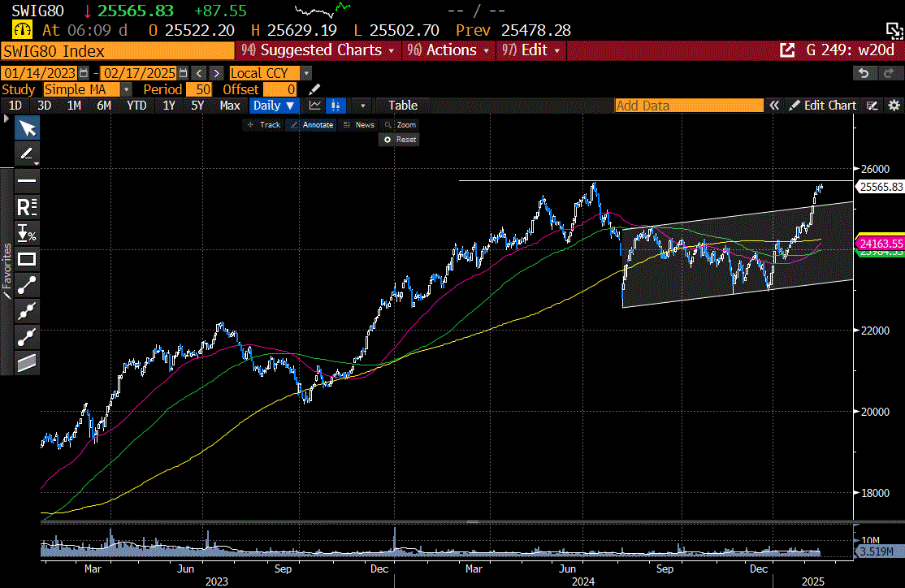Open the Actions menu
This screenshot has width=905, height=588.
coord(448,50)
